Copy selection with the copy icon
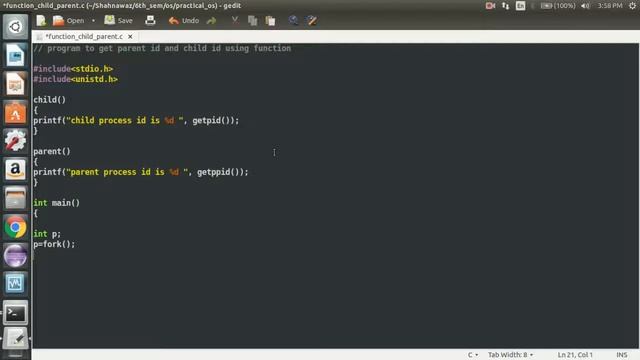Viewport: 640px width, 360px height. pyautogui.click(x=253, y=20)
